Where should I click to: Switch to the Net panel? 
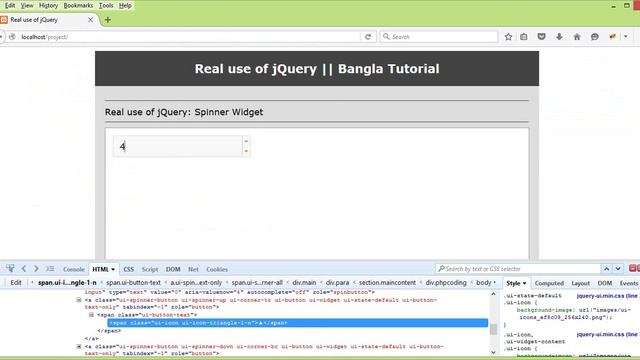193,269
